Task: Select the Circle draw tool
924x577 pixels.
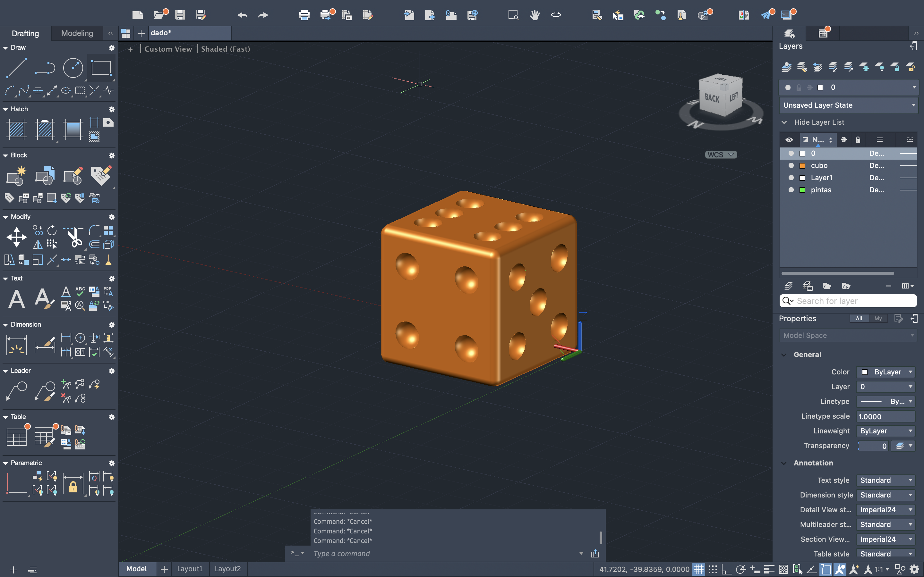Action: 73,68
